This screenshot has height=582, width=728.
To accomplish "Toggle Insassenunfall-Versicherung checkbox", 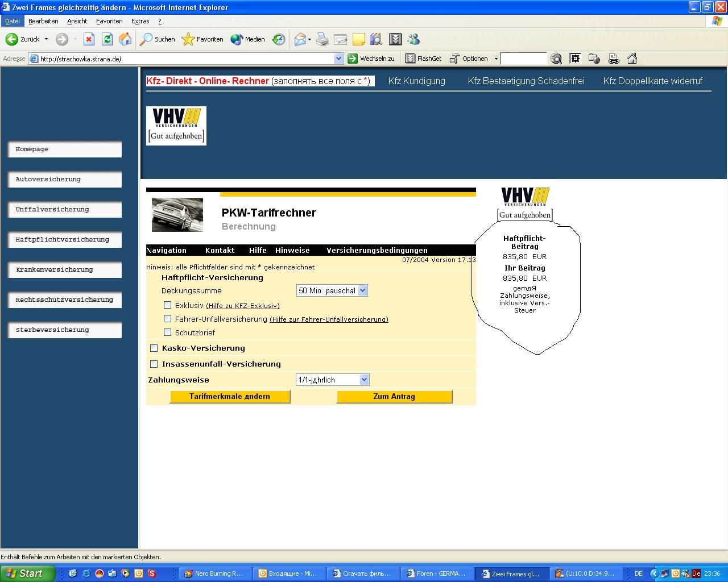I will (154, 364).
